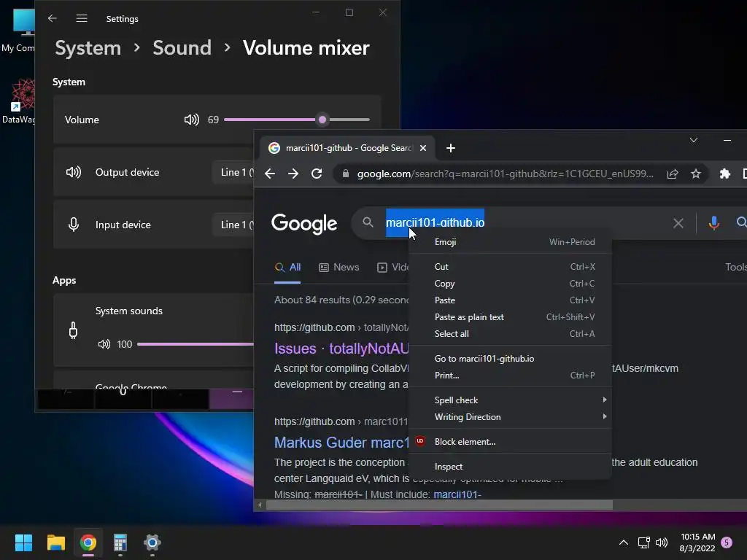This screenshot has width=747, height=560.
Task: Click network icon in system tray
Action: click(x=643, y=542)
